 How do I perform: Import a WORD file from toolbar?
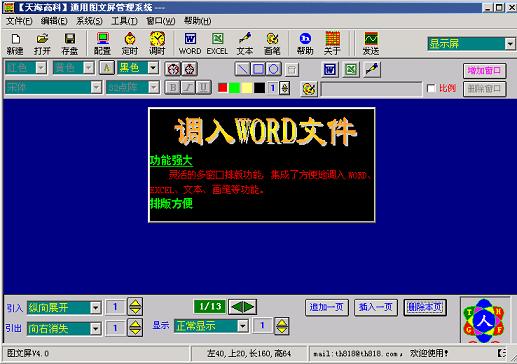click(x=190, y=44)
